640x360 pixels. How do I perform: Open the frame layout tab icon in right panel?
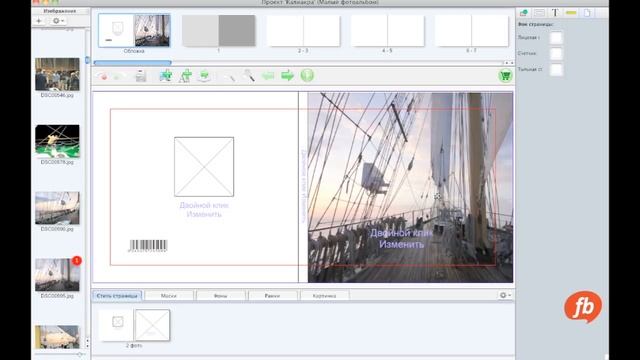[x=540, y=13]
